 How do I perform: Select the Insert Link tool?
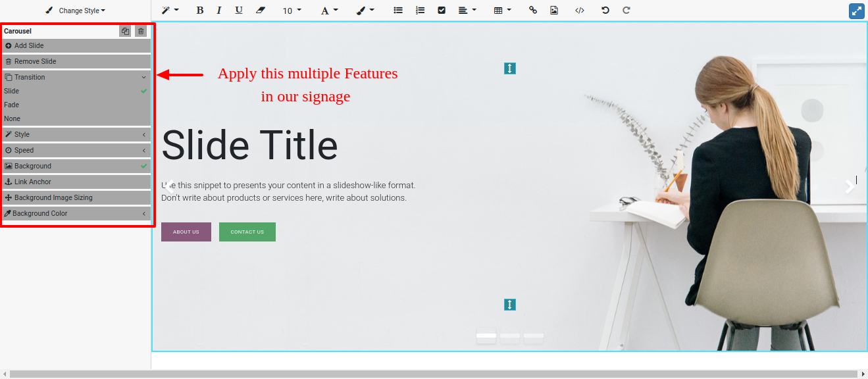[533, 10]
